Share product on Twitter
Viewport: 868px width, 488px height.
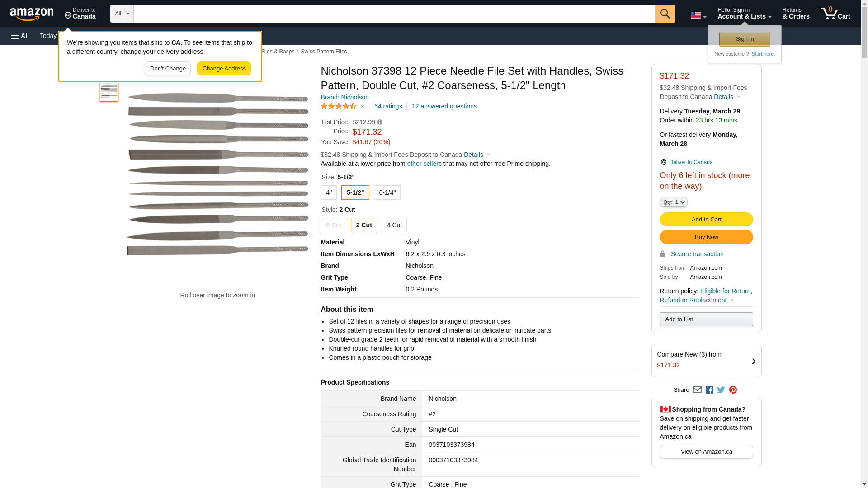[x=721, y=389]
